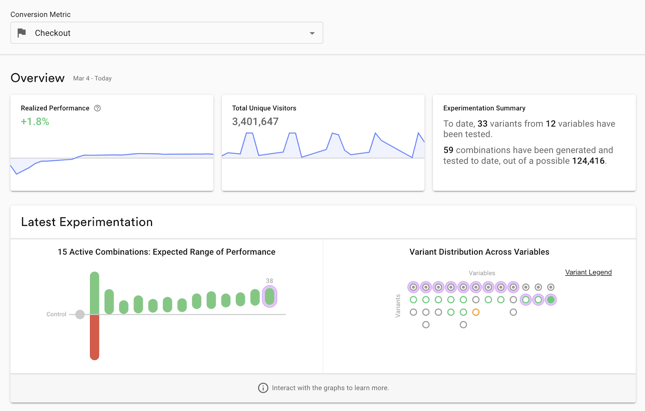Select the orange variant circle
645x411 pixels.
pyautogui.click(x=476, y=312)
